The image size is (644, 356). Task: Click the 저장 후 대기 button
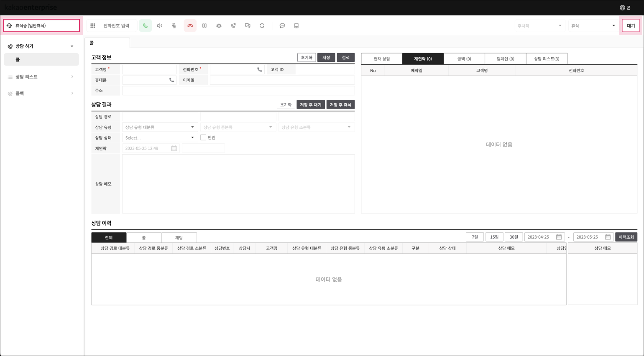(310, 105)
